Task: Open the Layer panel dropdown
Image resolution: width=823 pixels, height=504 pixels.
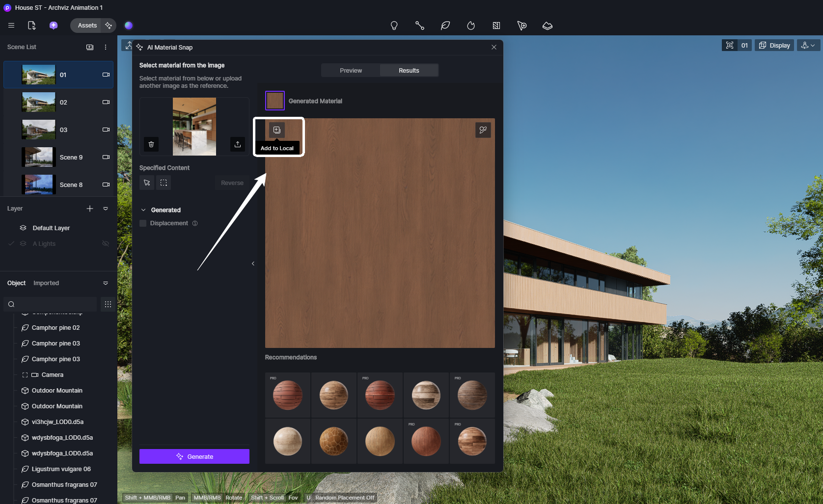Action: tap(106, 209)
